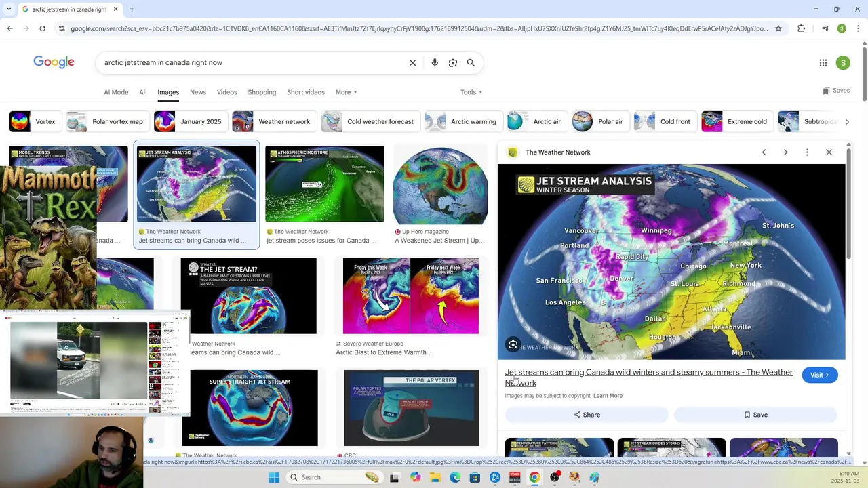This screenshot has width=868, height=488.
Task: Open the Jet streams Weather Network title link
Action: tap(648, 378)
